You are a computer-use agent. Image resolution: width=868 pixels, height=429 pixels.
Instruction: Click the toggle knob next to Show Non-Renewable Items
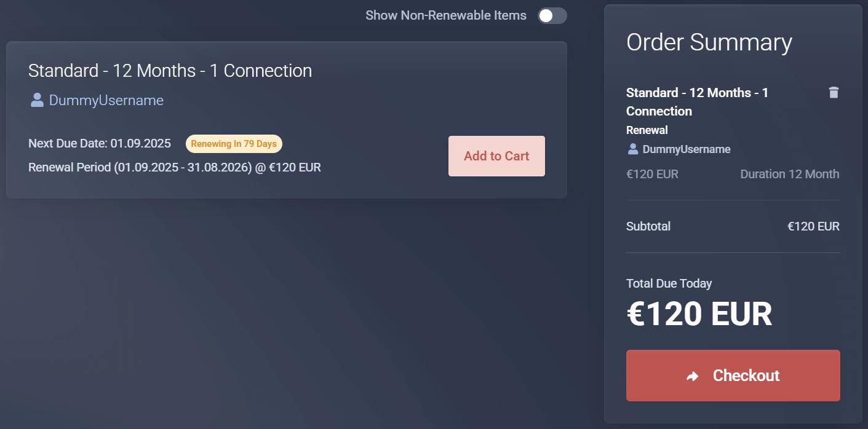pyautogui.click(x=544, y=15)
